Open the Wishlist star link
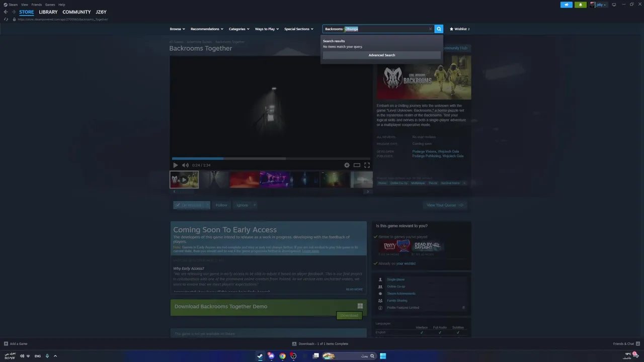This screenshot has height=362, width=644. [459, 29]
